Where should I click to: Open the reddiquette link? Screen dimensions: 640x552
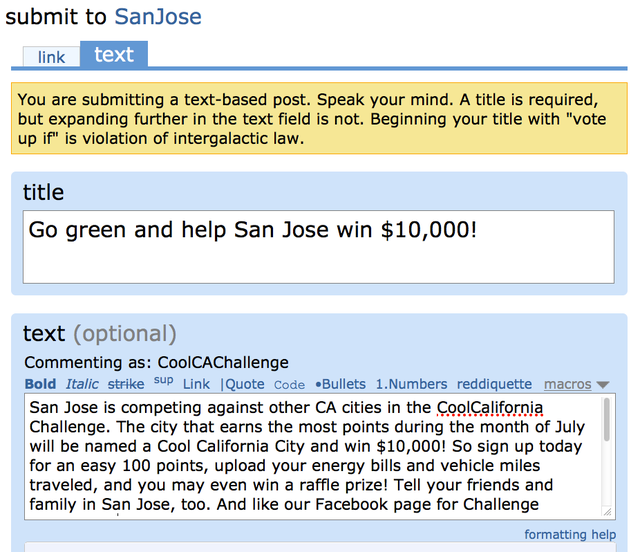pos(494,384)
